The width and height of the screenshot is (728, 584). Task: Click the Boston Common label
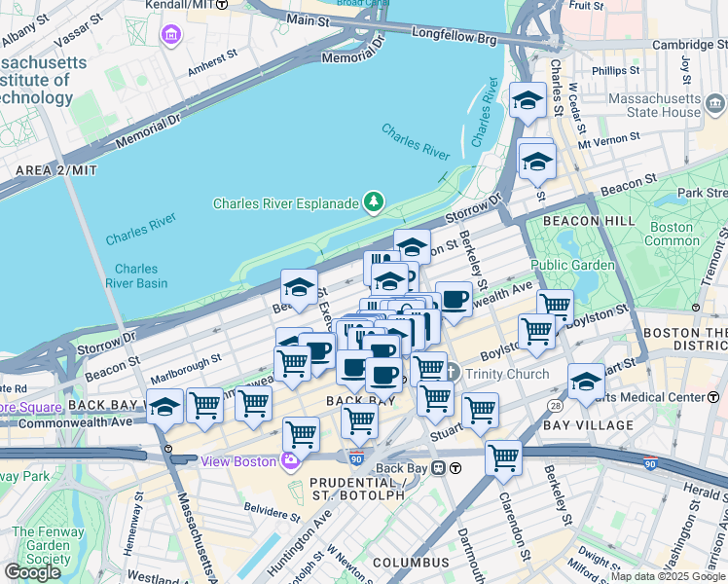click(672, 234)
